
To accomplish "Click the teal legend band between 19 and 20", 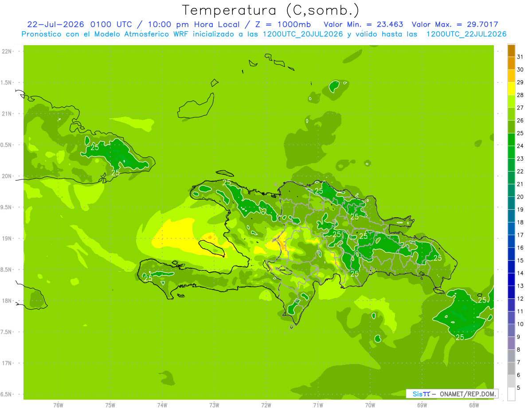I will click(511, 203).
